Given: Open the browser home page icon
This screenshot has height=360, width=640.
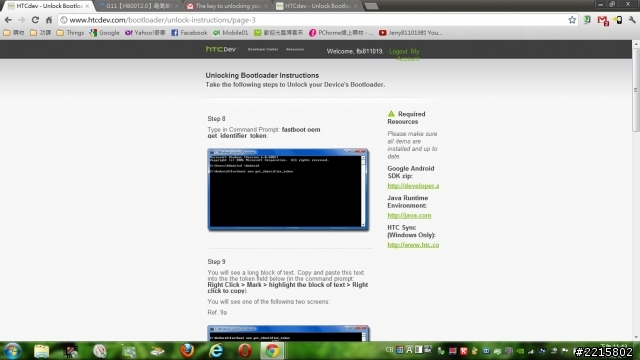Looking at the screenshot, I should [49, 20].
